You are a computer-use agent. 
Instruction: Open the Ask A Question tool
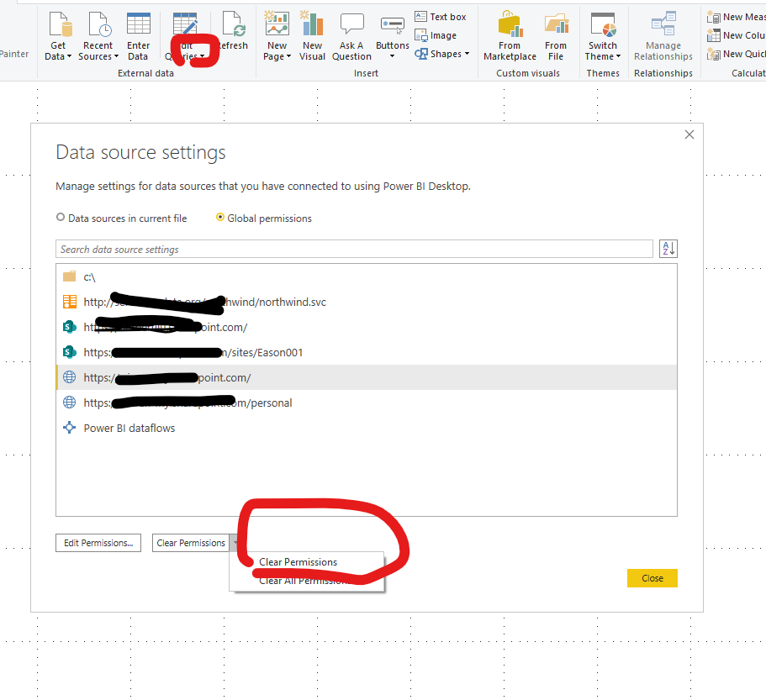[x=351, y=37]
